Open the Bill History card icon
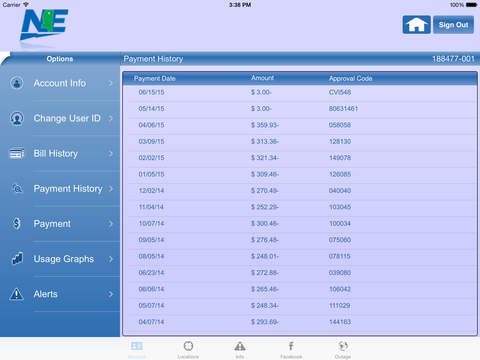 pos(17,153)
